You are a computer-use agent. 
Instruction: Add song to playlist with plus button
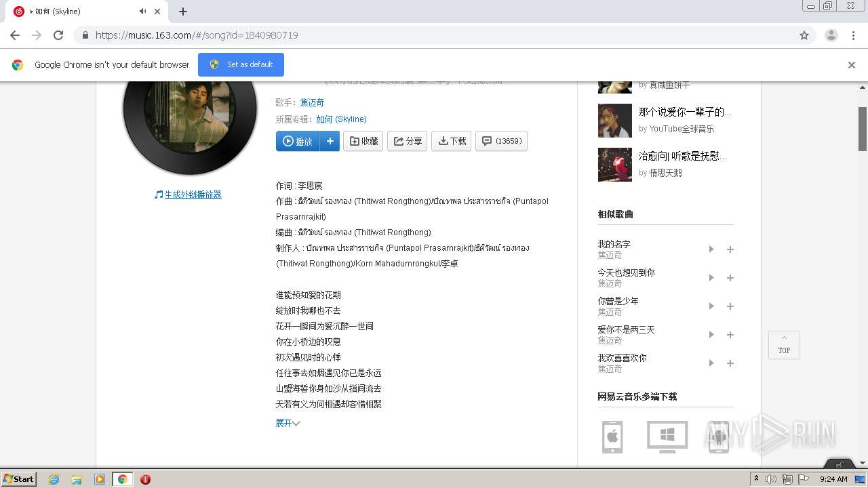point(330,141)
